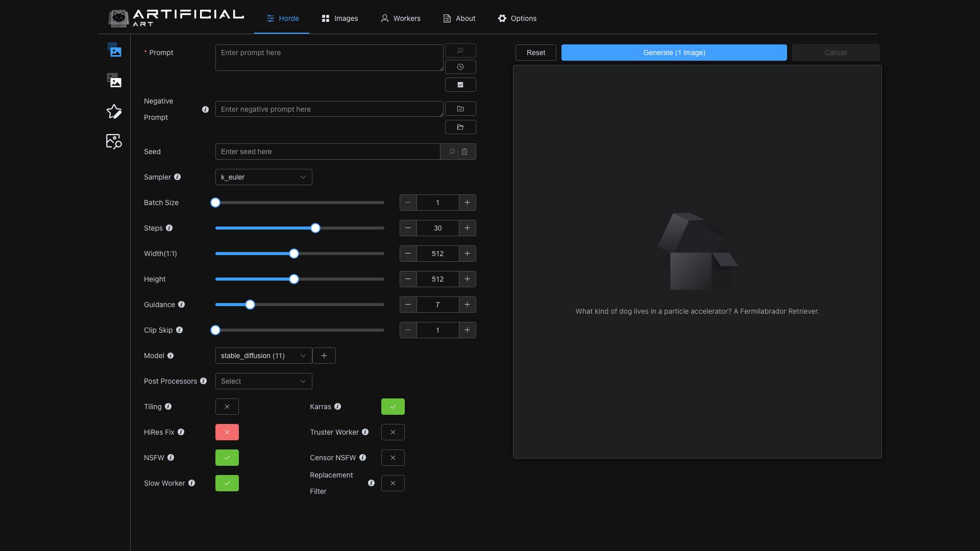The image size is (980, 551).
Task: Disable the Karras toggle
Action: (393, 407)
